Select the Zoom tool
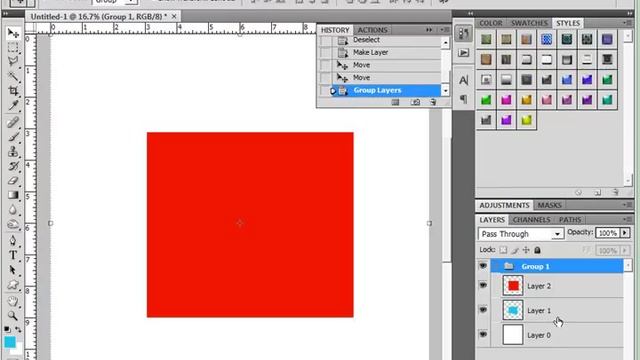The image size is (640, 360). click(13, 316)
